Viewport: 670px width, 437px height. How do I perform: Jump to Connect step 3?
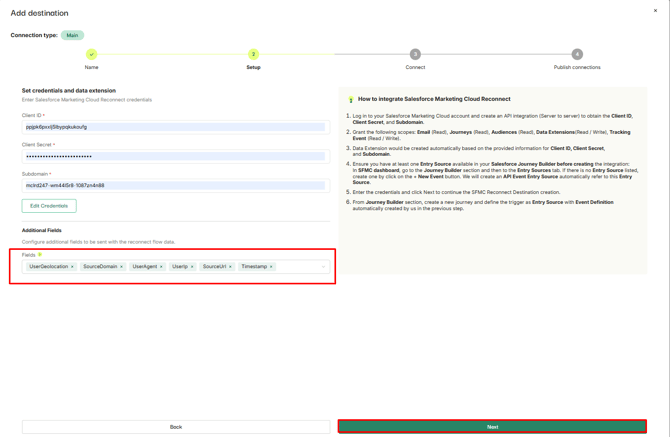415,54
